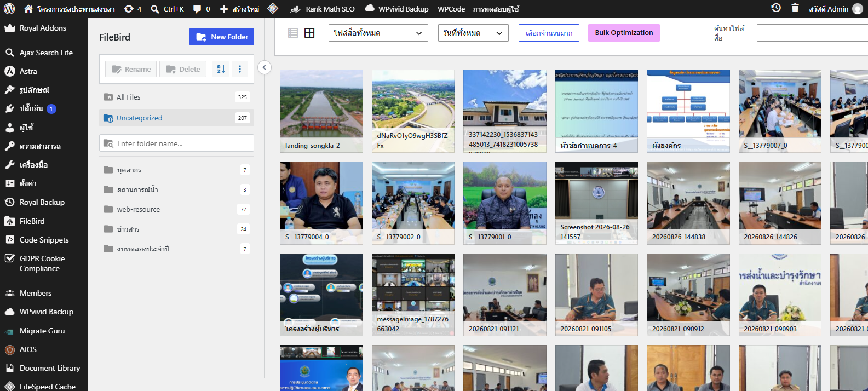The image size is (868, 391).
Task: Open the FileBird three-dot more options
Action: [240, 69]
